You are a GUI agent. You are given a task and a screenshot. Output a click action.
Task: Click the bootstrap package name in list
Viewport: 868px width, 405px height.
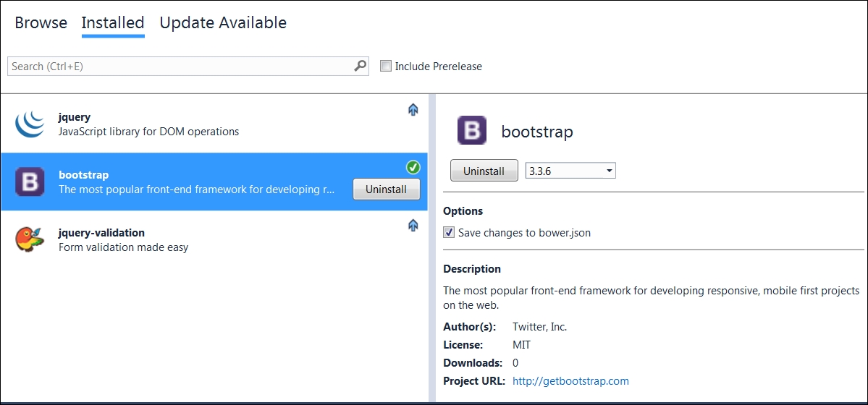click(x=83, y=175)
